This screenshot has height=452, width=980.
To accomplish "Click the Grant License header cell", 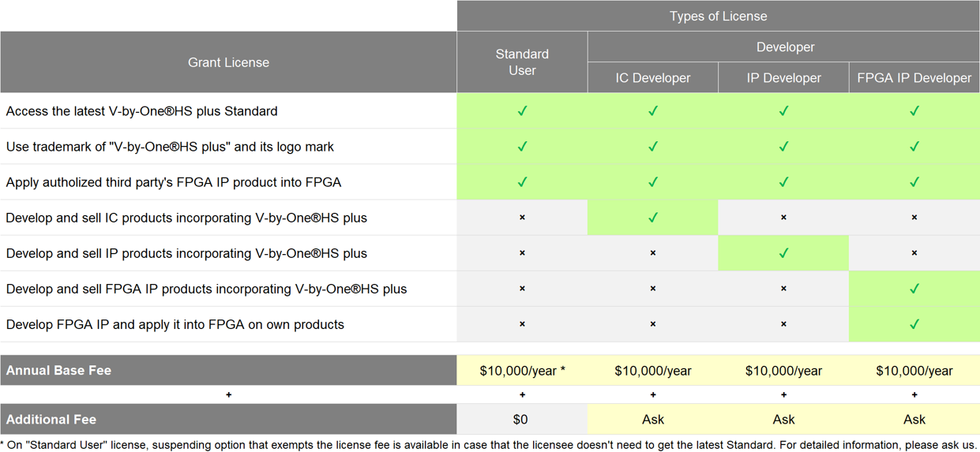I will click(x=228, y=62).
